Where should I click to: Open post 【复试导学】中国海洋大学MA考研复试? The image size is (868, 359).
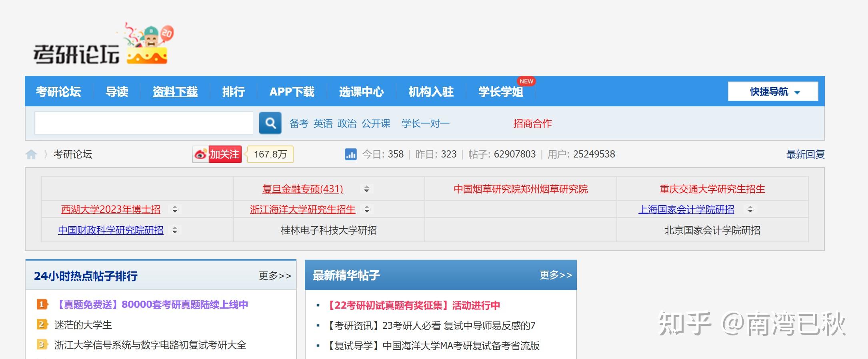click(x=432, y=345)
